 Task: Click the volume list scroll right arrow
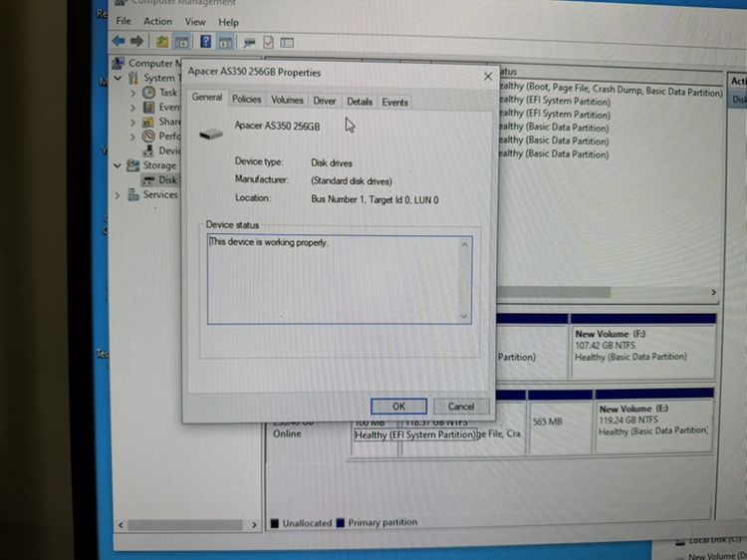[713, 292]
